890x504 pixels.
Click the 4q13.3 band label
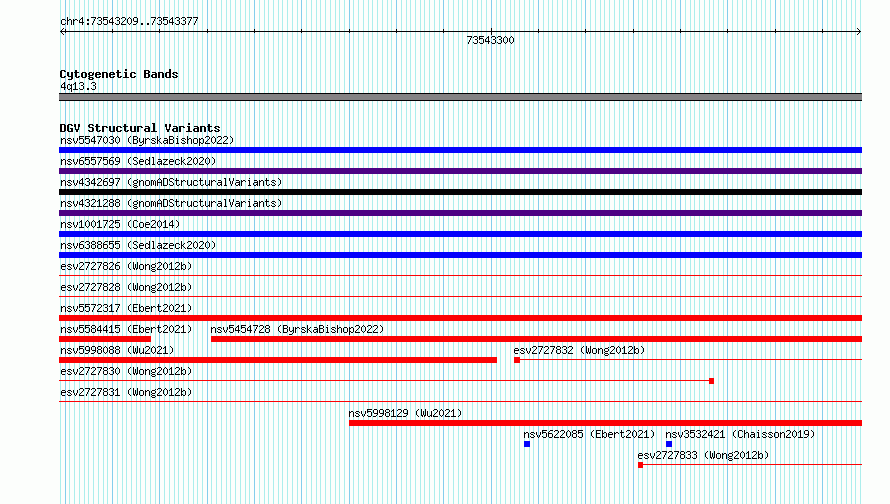tap(78, 86)
